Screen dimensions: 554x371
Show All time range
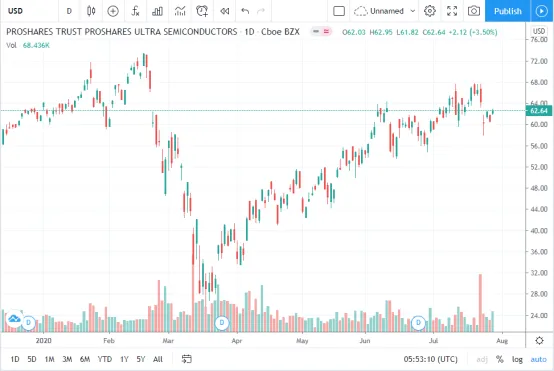pos(158,359)
